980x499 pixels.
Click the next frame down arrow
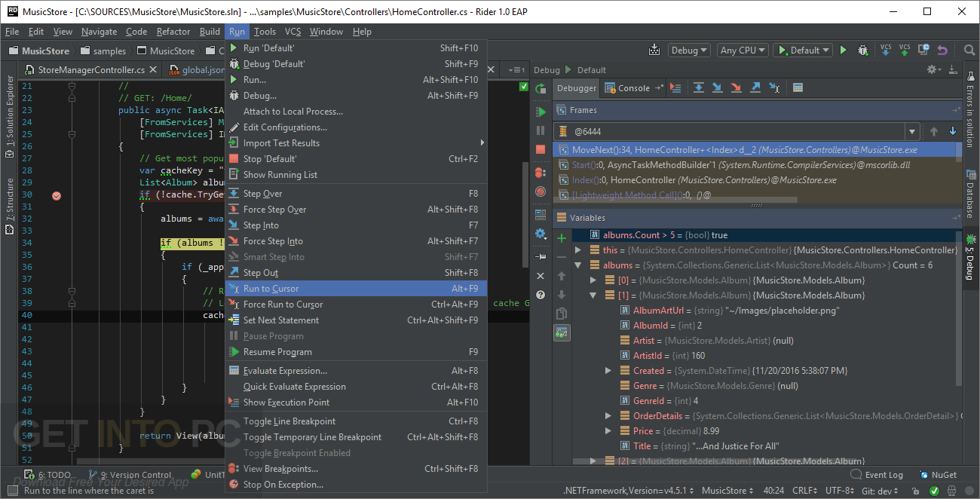[952, 132]
